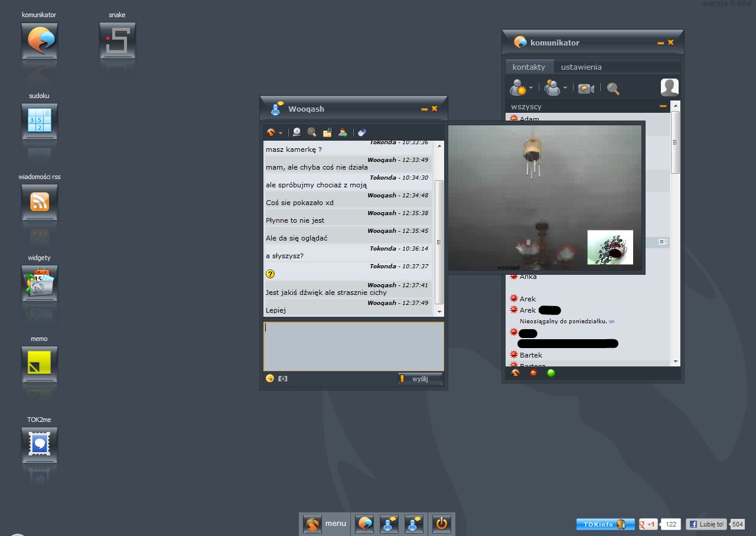The height and width of the screenshot is (536, 756).
Task: Click the contact list scrollbar down arrow
Action: pyautogui.click(x=676, y=361)
